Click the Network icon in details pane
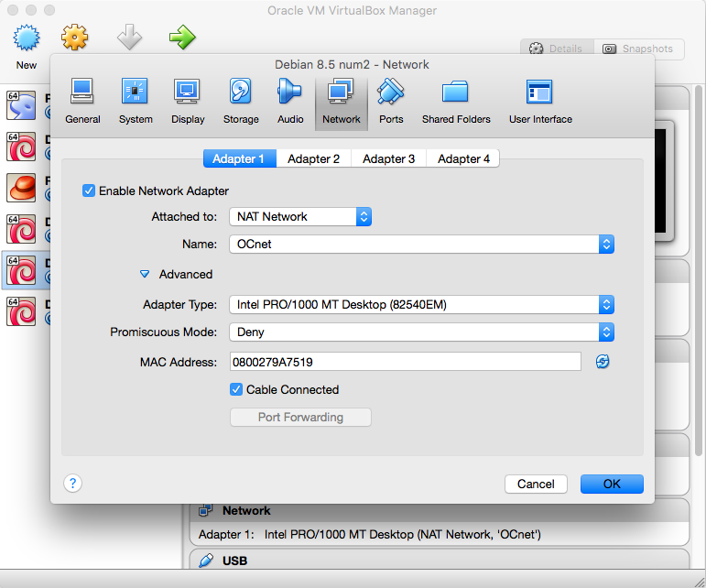Viewport: 706px width, 588px height. (x=206, y=510)
